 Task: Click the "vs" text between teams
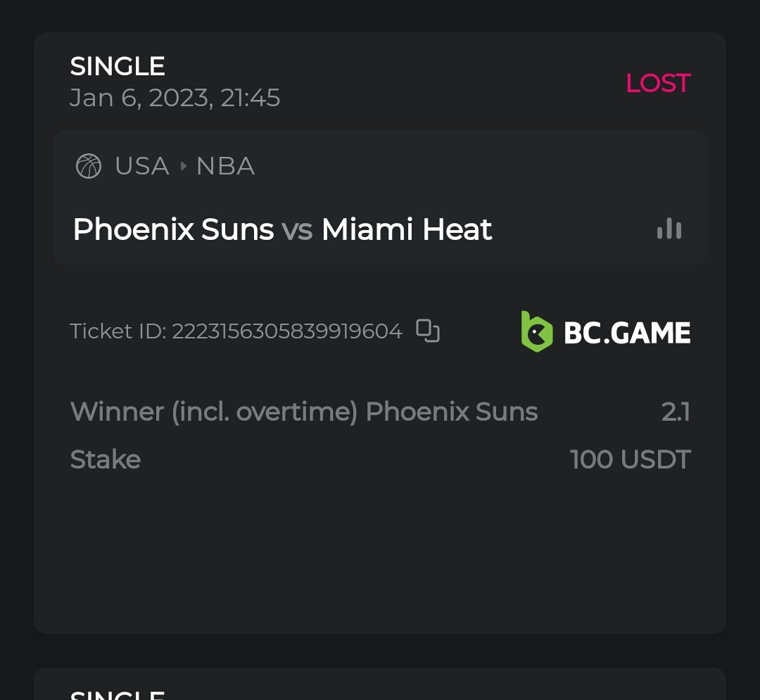(x=297, y=230)
